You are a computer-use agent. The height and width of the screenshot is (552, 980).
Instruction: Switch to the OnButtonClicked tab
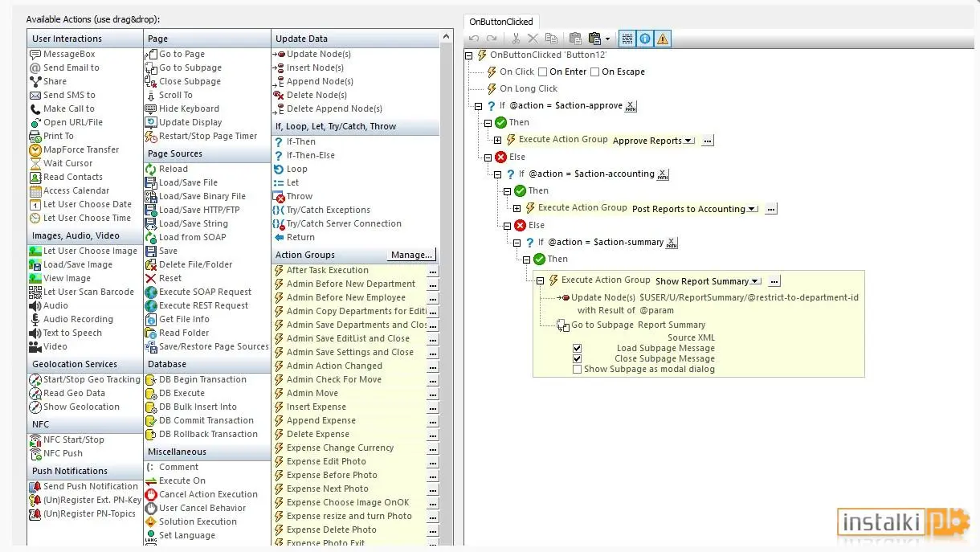coord(500,22)
